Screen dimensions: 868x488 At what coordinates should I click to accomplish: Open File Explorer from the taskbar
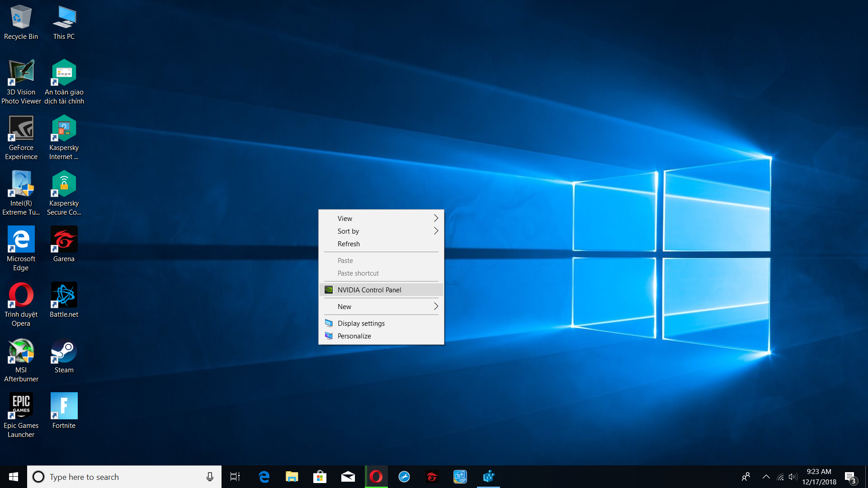pos(292,477)
